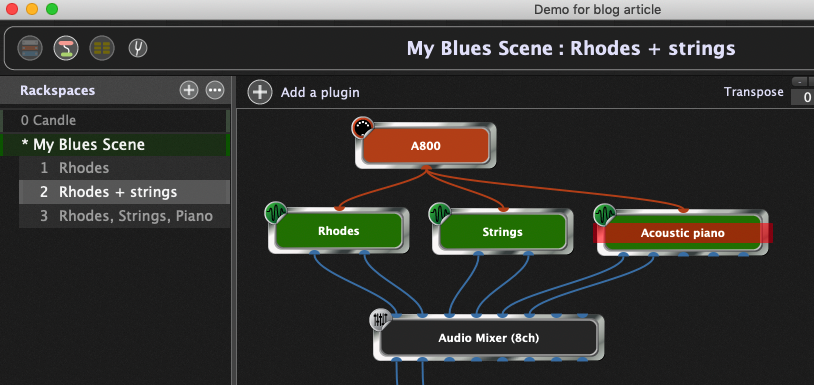Screen dimensions: 814x385
Task: Click the Rhodes left audio output pin
Action: click(314, 253)
